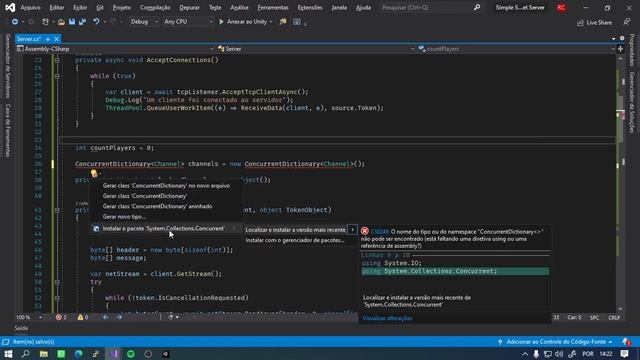Image resolution: width=640 pixels, height=360 pixels.
Task: Click Adicionar ao Controle do Código-Fonte
Action: [x=556, y=342]
